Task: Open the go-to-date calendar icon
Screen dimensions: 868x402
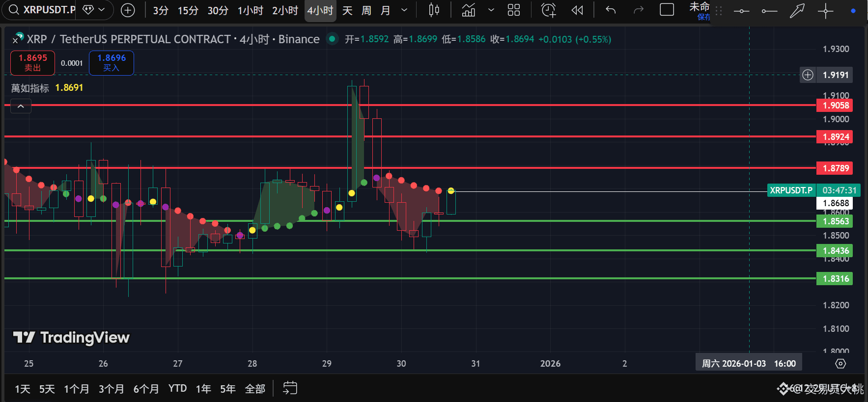Action: [x=290, y=388]
